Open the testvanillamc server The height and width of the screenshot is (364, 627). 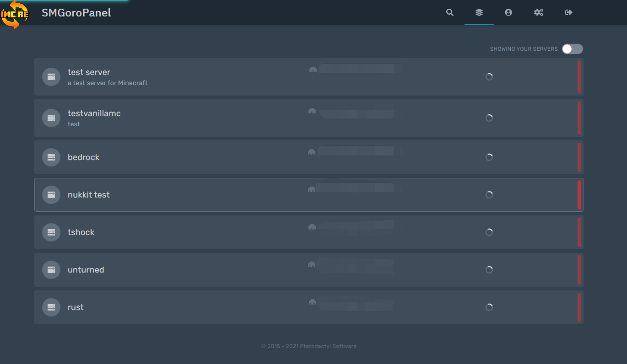94,113
